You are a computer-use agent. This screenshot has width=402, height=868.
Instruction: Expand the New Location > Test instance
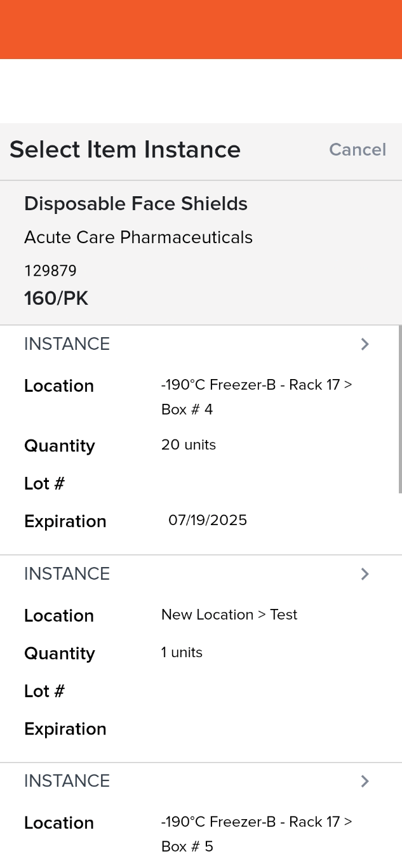coord(365,573)
